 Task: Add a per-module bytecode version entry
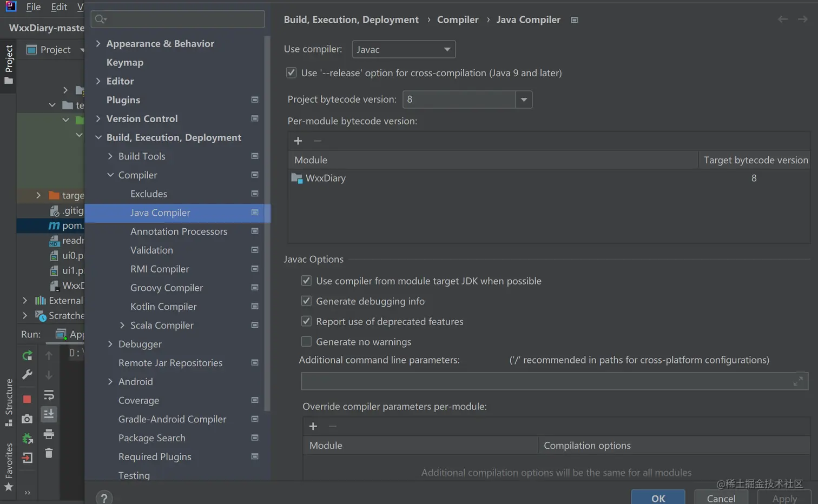click(298, 141)
